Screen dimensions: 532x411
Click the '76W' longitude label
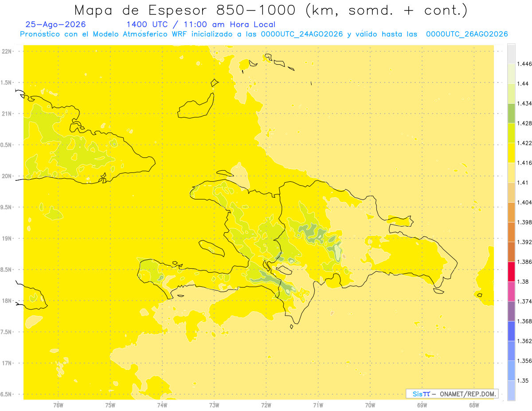[x=58, y=405]
